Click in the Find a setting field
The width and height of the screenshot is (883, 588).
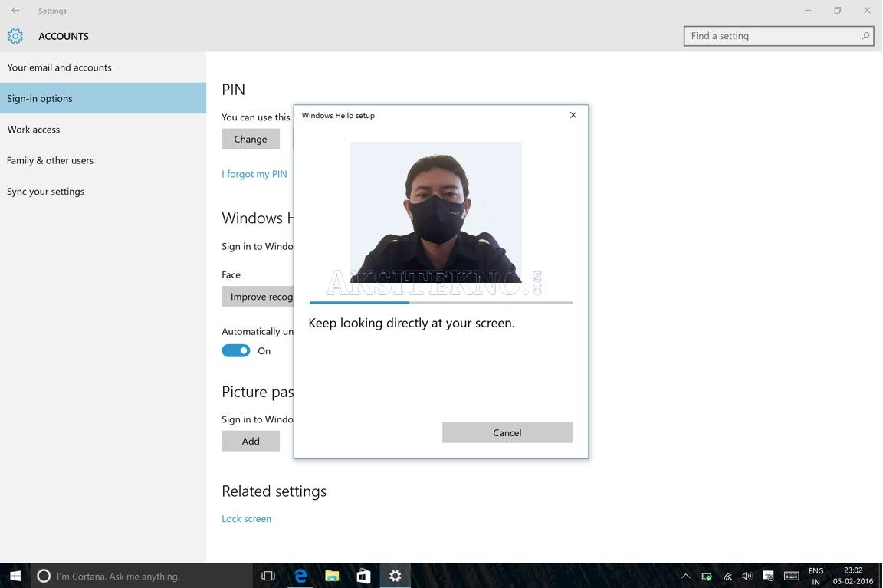pos(779,36)
